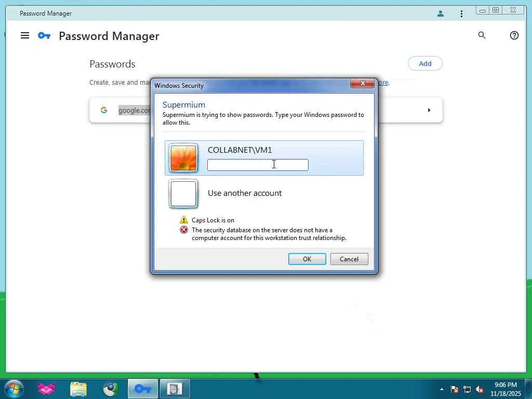Click the partially hidden learn more link
The width and height of the screenshot is (532, 399).
click(384, 83)
